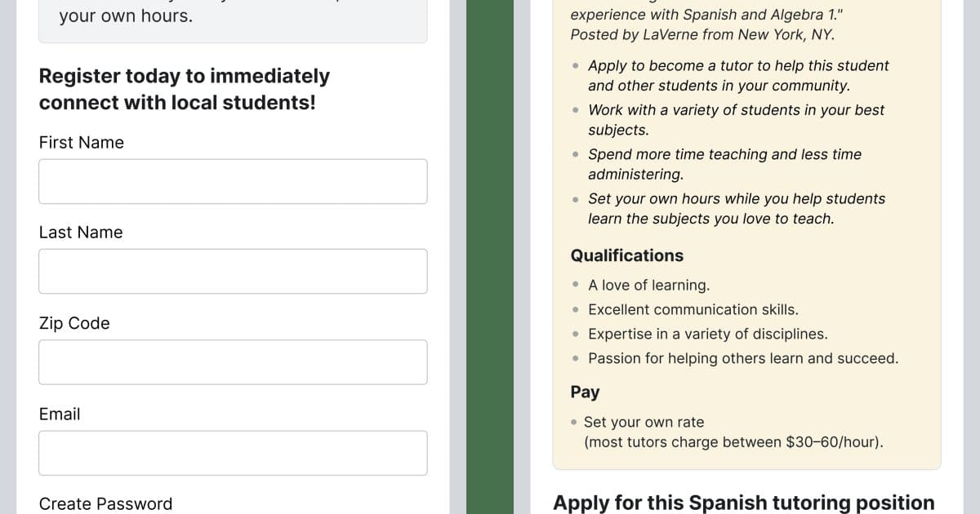
Task: Click the Create Password label
Action: 106,503
